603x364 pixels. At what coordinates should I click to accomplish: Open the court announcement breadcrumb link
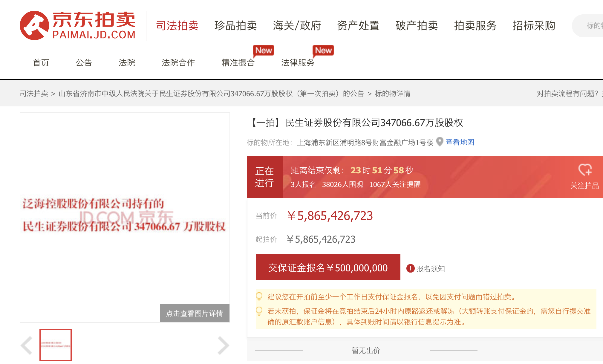(x=211, y=94)
